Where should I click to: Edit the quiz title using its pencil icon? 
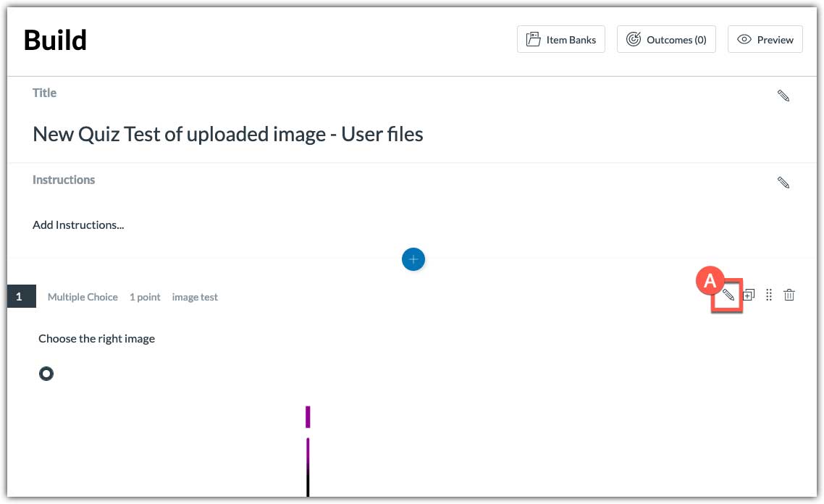783,95
